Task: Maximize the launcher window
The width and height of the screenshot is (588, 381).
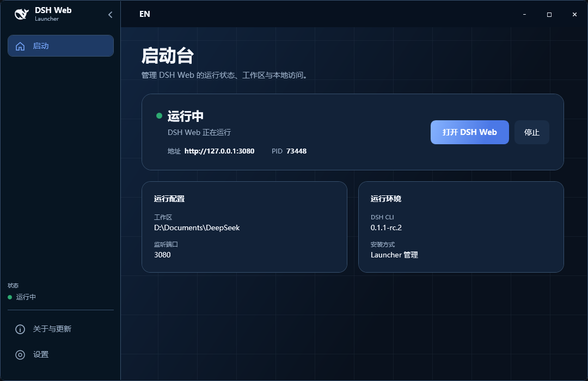Action: (549, 15)
